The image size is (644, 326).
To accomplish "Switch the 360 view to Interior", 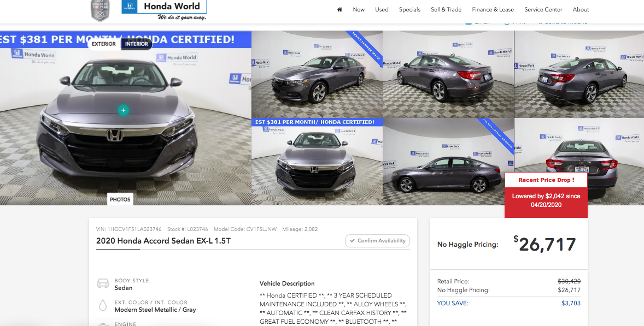I will click(136, 44).
